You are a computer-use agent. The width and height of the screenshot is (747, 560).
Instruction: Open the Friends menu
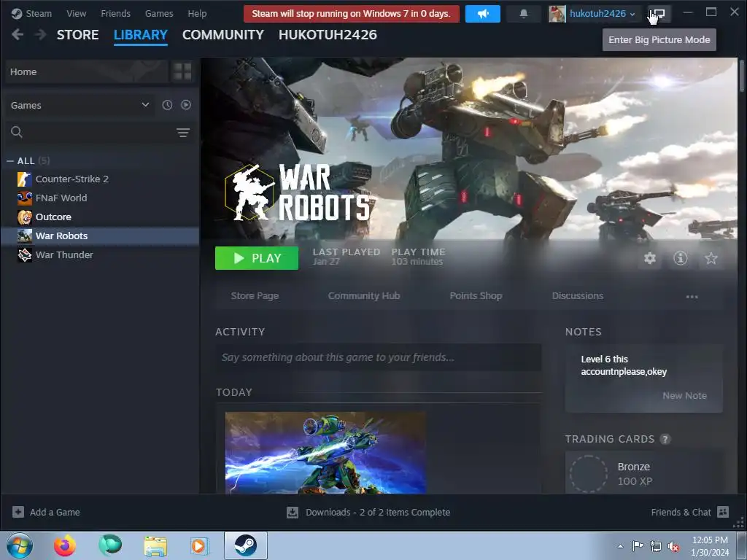point(116,13)
